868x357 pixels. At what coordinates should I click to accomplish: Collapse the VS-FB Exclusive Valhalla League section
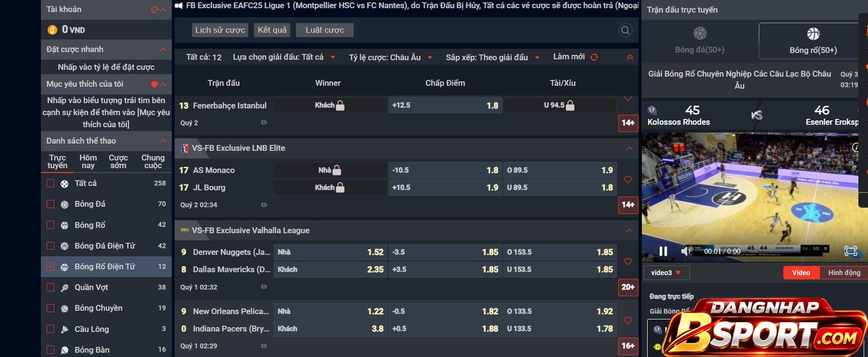coord(629,230)
